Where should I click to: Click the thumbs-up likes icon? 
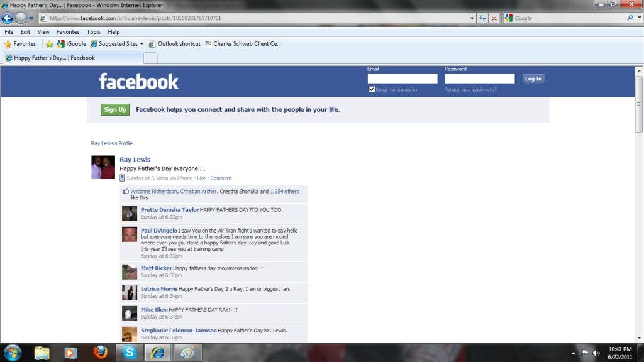pyautogui.click(x=126, y=191)
